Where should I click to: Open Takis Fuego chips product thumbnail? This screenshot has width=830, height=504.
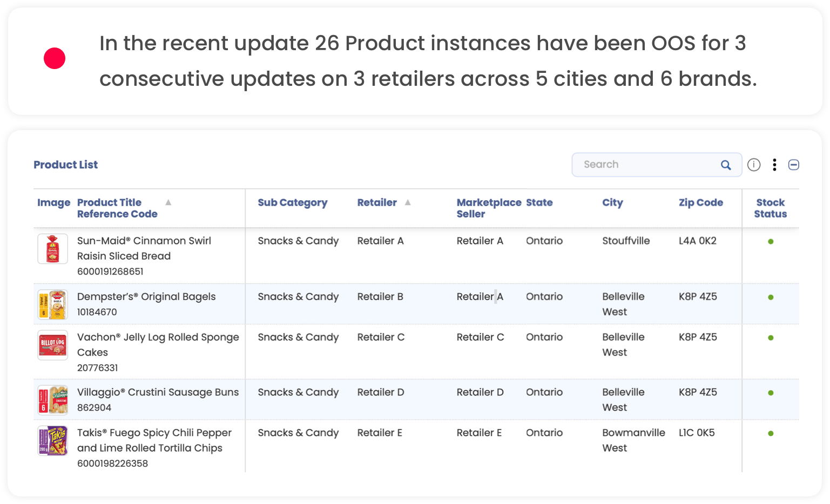(52, 440)
